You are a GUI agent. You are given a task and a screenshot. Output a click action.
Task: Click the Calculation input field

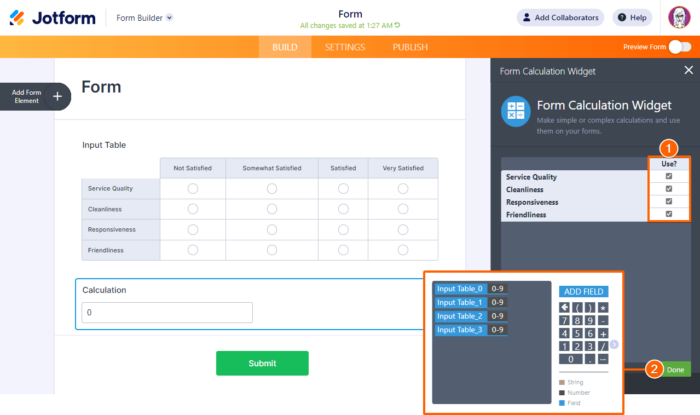click(x=167, y=312)
